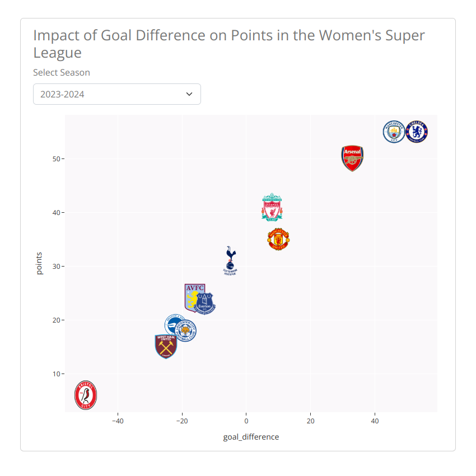The width and height of the screenshot is (476, 476).
Task: Click the Select Season label
Action: tap(62, 73)
